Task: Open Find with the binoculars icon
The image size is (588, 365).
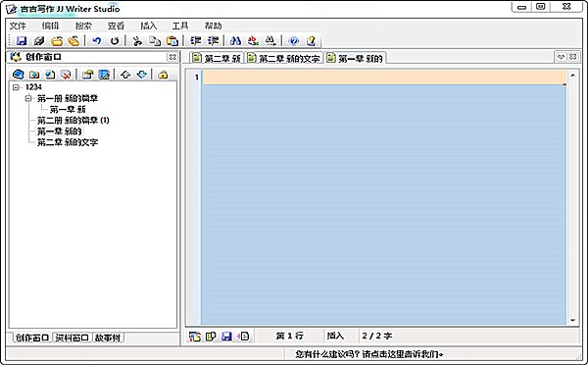Action: tap(235, 40)
